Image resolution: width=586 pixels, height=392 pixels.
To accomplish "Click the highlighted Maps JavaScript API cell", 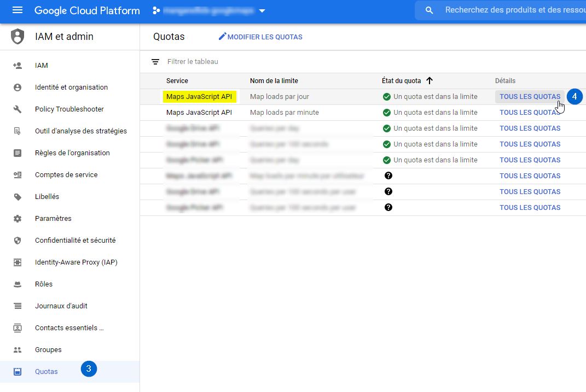I will tap(199, 97).
